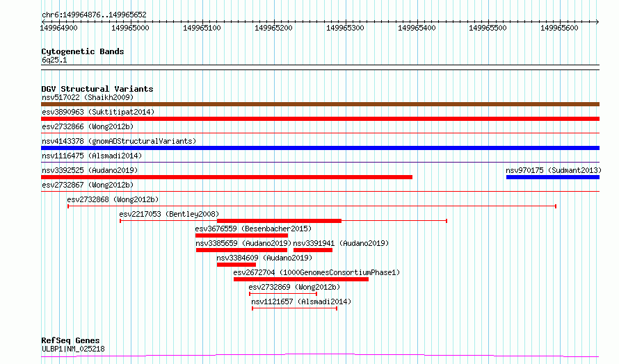Open esv2732866 (Wong2012b) variant details
Image resolution: width=619 pixels, height=364 pixels.
(88, 126)
